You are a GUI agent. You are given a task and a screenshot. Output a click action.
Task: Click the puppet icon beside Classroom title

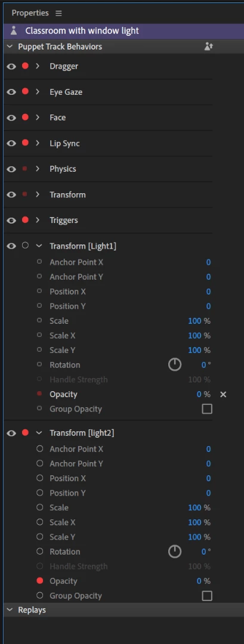pos(14,31)
